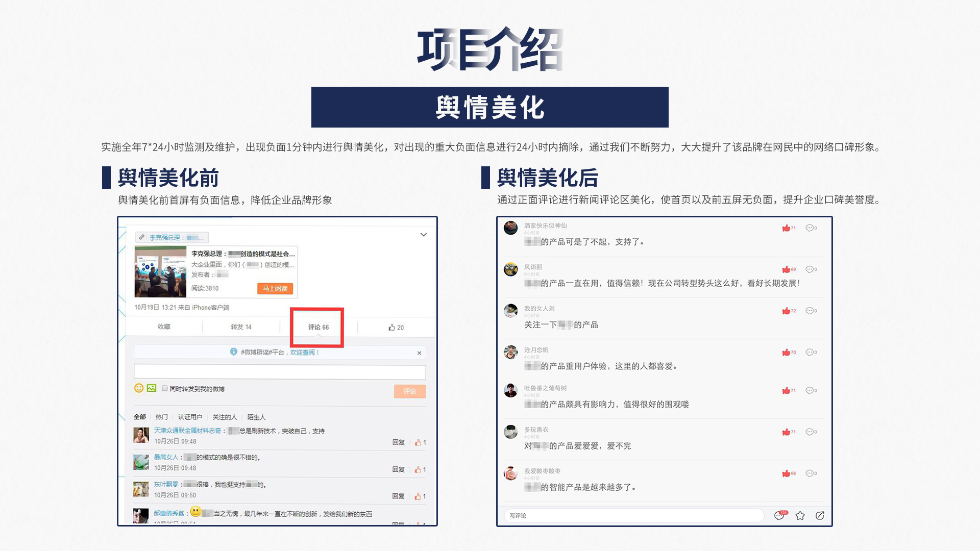Click the star favorite icon
Screen dimensions: 980x551
coord(800,516)
